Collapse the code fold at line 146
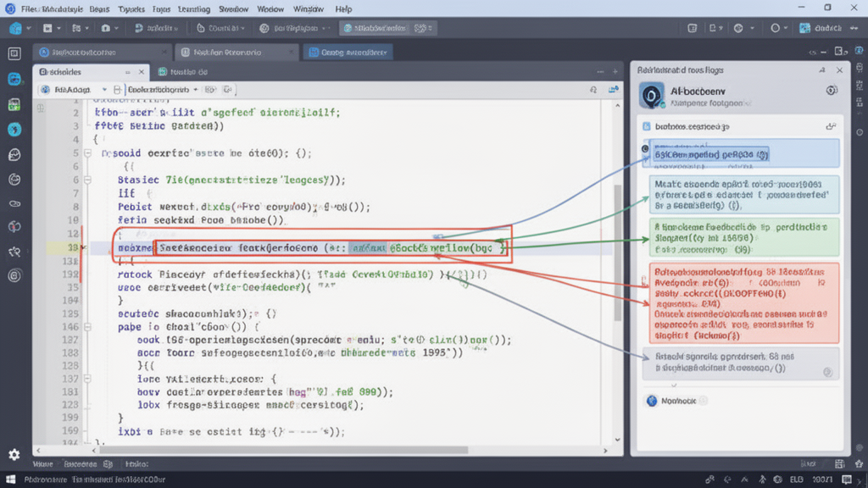868x488 pixels. pyautogui.click(x=87, y=327)
